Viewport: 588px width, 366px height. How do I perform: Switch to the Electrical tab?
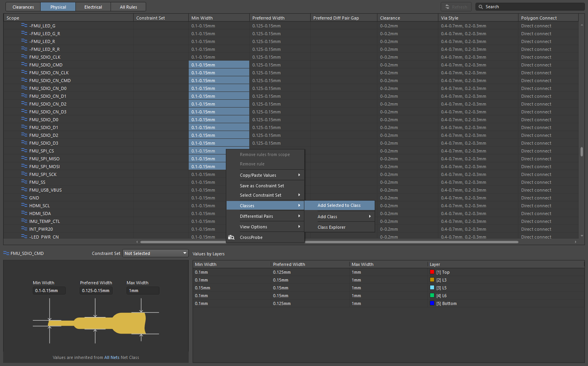(93, 7)
